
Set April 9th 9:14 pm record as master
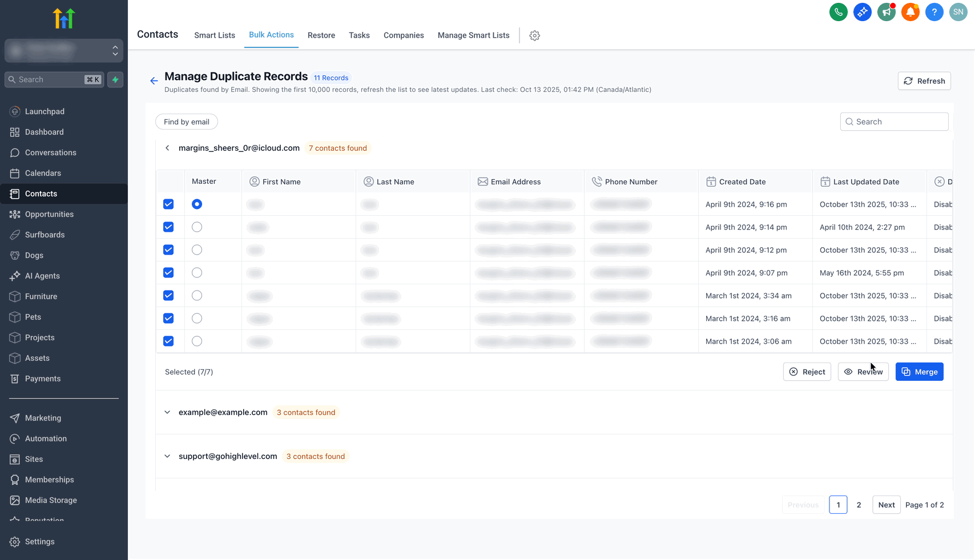coord(197,227)
